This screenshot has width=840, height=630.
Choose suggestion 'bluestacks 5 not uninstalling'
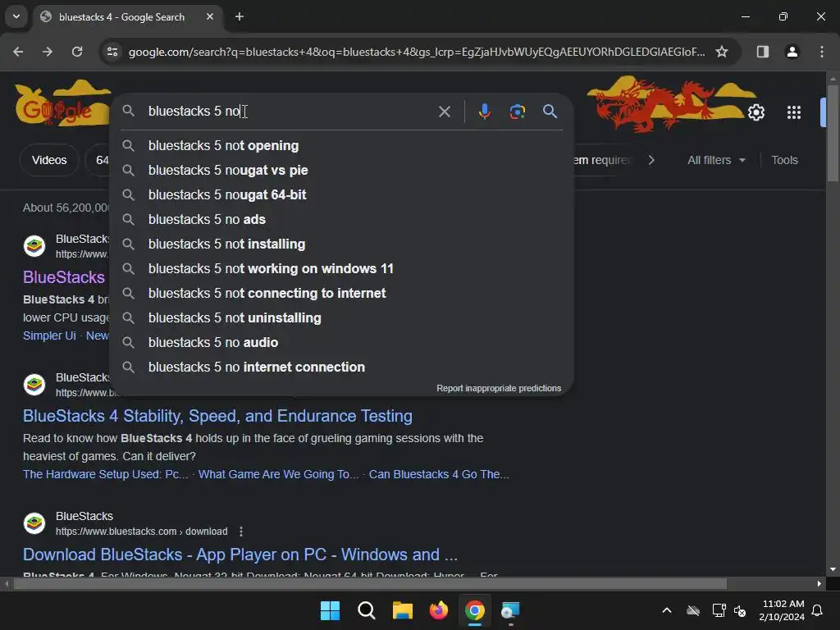pyautogui.click(x=342, y=318)
